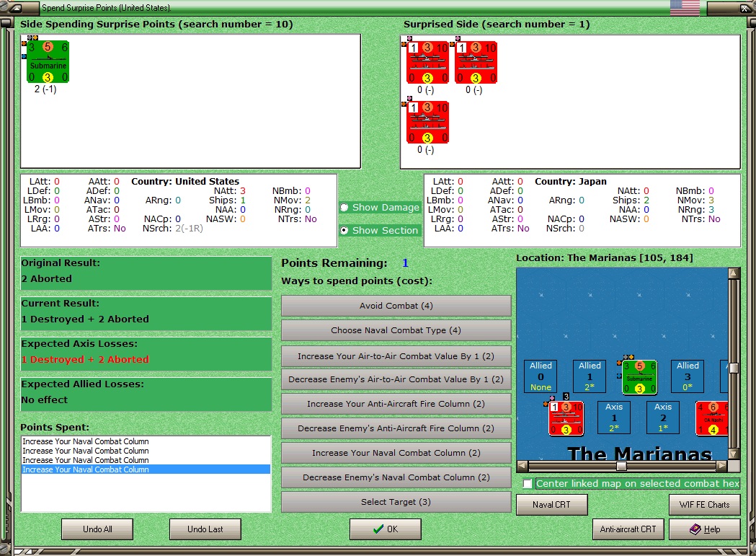Click the Axis 1 sea box
Screen dimensions: 756x556
(614, 418)
